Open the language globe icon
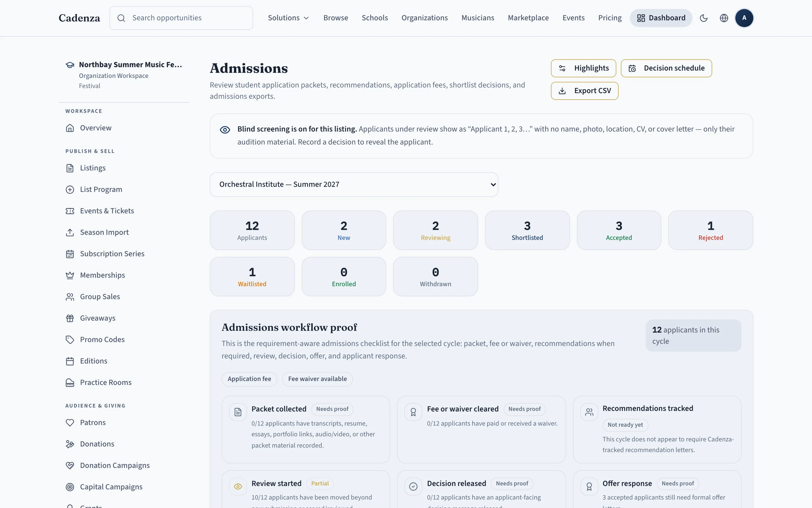The height and width of the screenshot is (508, 812). [x=724, y=18]
